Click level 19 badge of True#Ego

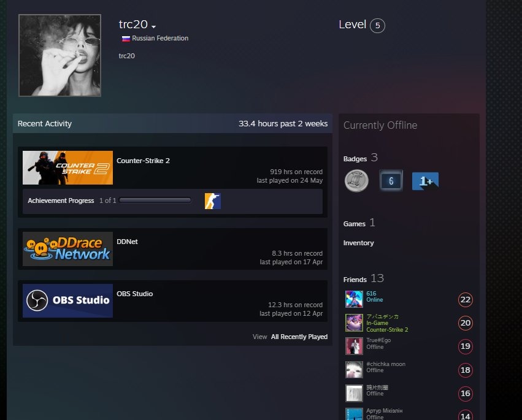tap(465, 346)
